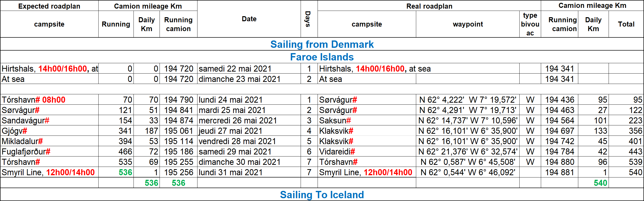
Task: Select the real campsite cell 'Vidareidi#'
Action: pyautogui.click(x=337, y=152)
